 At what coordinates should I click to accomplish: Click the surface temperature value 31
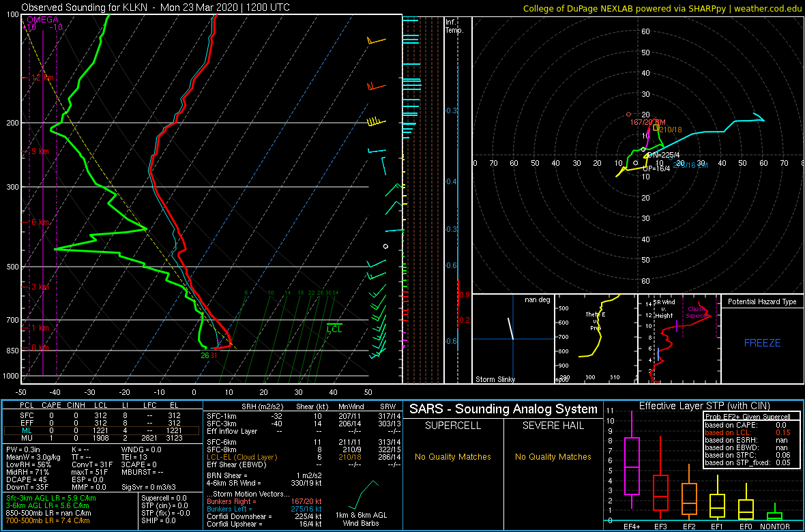pos(214,355)
